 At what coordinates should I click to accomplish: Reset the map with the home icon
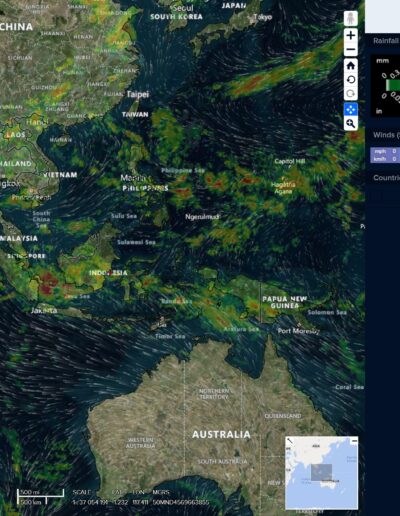(351, 65)
